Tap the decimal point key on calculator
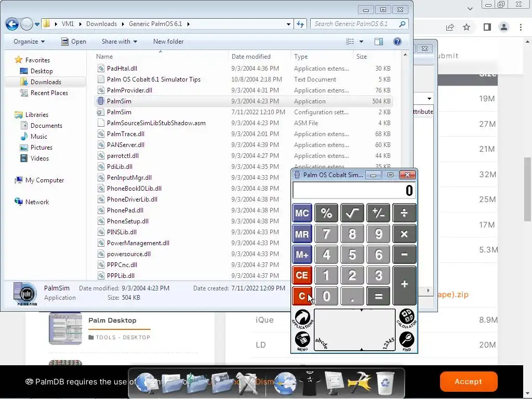The width and height of the screenshot is (532, 399). tap(352, 296)
